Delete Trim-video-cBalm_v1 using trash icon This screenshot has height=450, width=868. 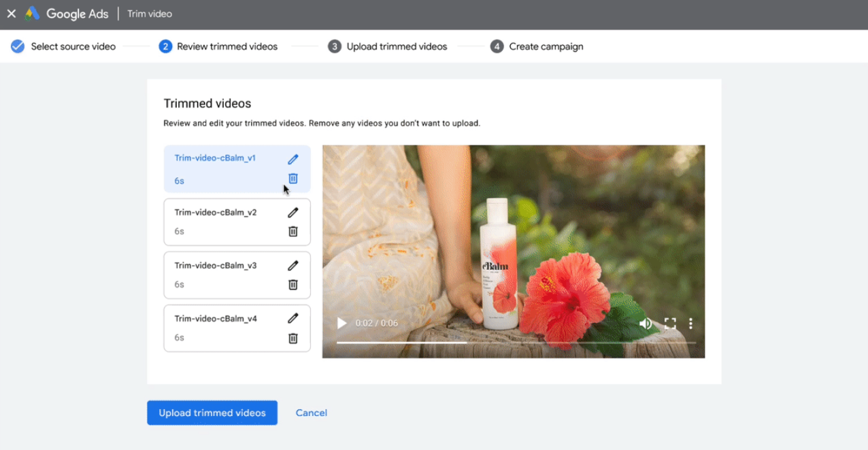pyautogui.click(x=293, y=179)
